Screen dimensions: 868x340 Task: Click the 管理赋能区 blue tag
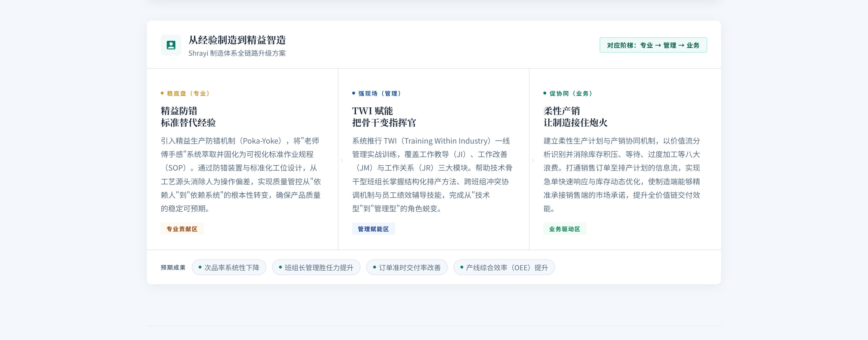pyautogui.click(x=373, y=229)
